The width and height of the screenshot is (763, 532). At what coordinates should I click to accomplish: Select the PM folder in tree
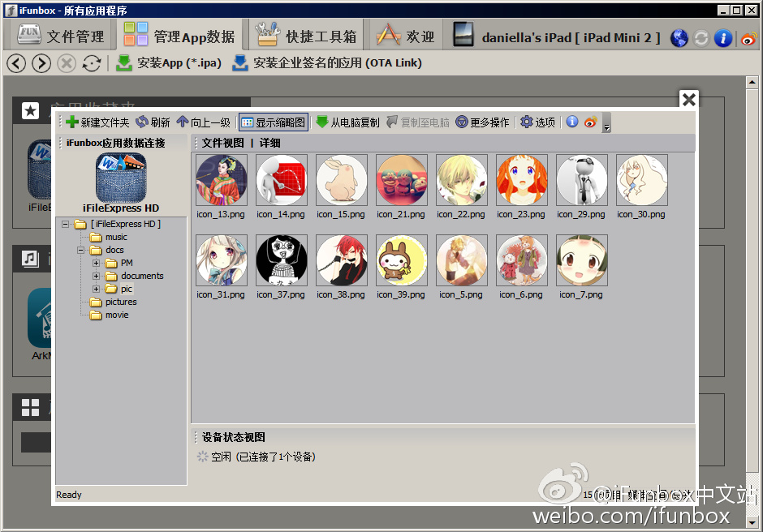(x=126, y=263)
